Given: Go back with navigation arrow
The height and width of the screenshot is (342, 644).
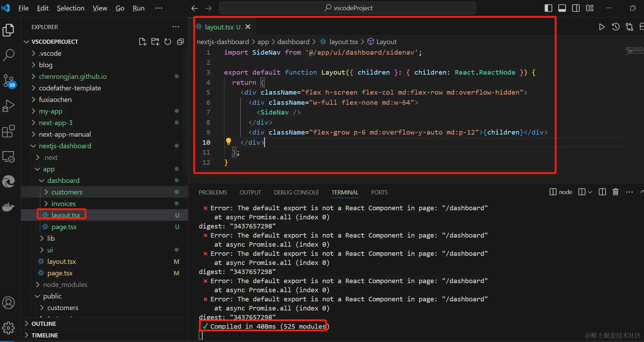Looking at the screenshot, I should [195, 8].
